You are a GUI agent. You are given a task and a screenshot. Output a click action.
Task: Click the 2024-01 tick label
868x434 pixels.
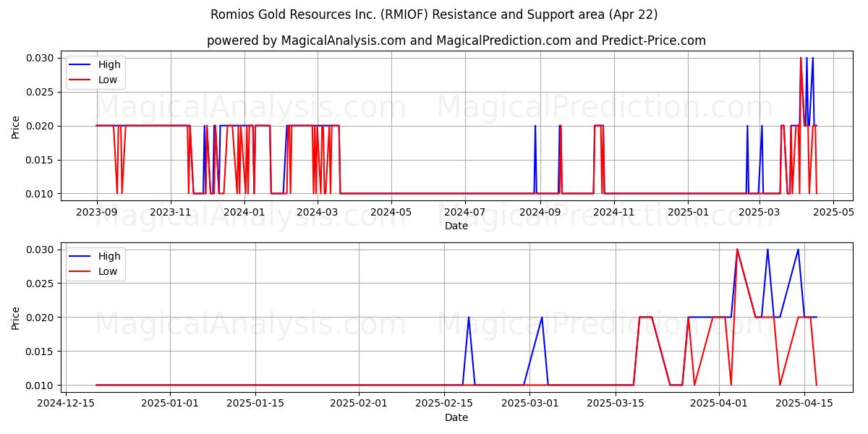click(244, 212)
